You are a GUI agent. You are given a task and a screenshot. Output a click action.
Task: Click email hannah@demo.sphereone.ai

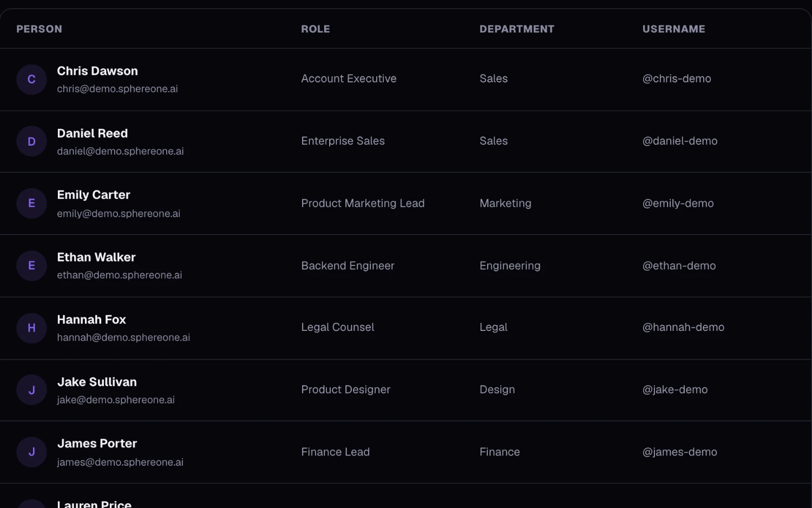pyautogui.click(x=123, y=337)
